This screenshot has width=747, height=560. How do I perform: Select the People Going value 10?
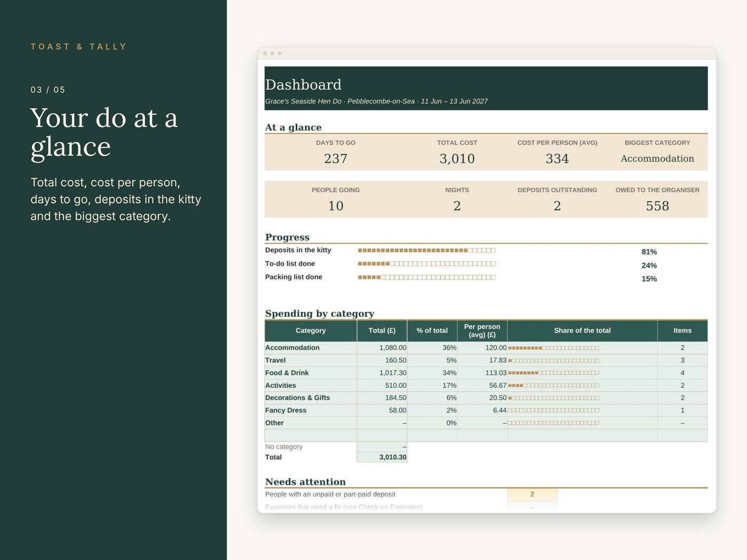click(x=336, y=206)
